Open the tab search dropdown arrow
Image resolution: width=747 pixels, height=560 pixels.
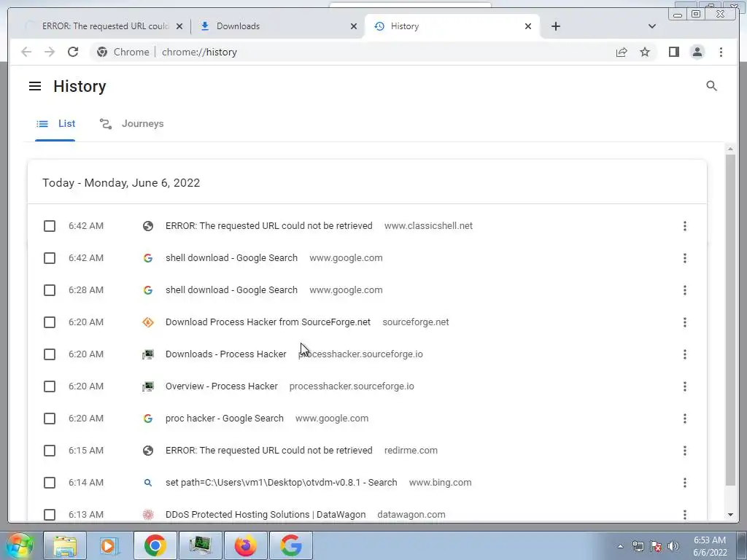[x=652, y=26]
